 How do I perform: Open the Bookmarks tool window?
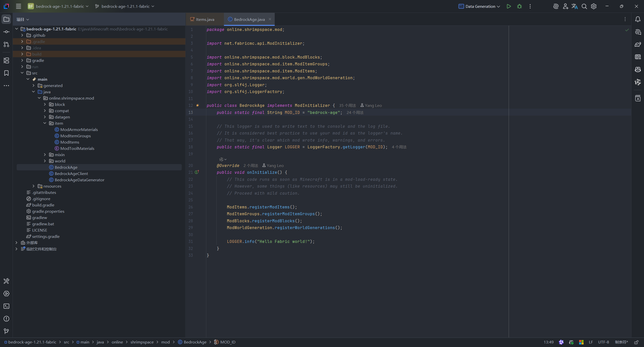click(6, 73)
